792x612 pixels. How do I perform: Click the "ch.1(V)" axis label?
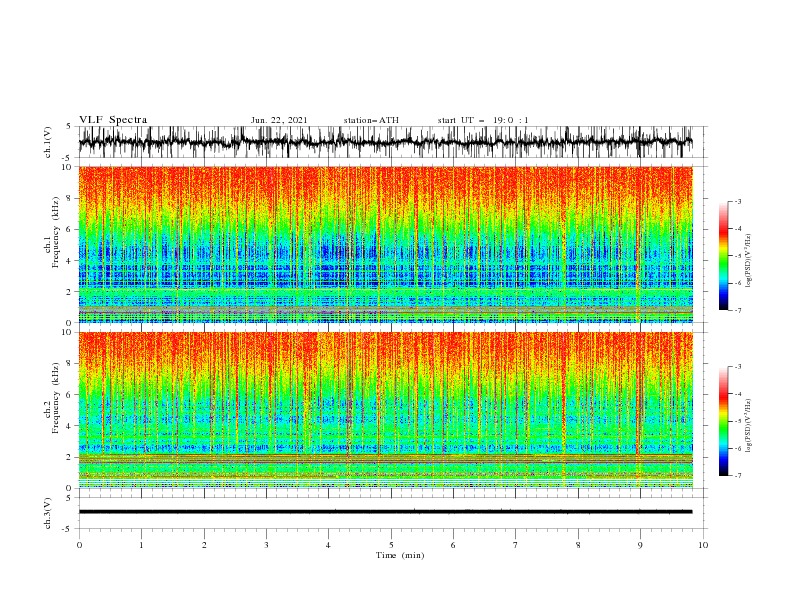(x=47, y=142)
